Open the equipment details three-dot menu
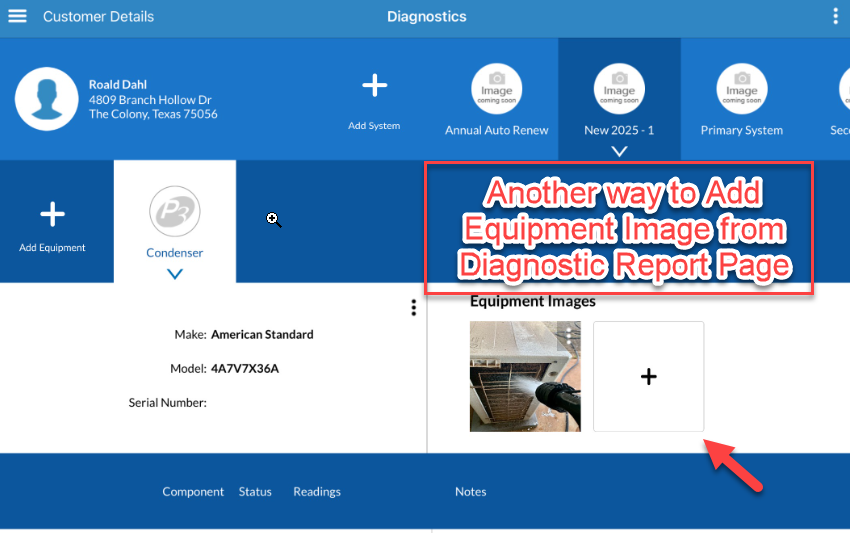 pyautogui.click(x=413, y=308)
